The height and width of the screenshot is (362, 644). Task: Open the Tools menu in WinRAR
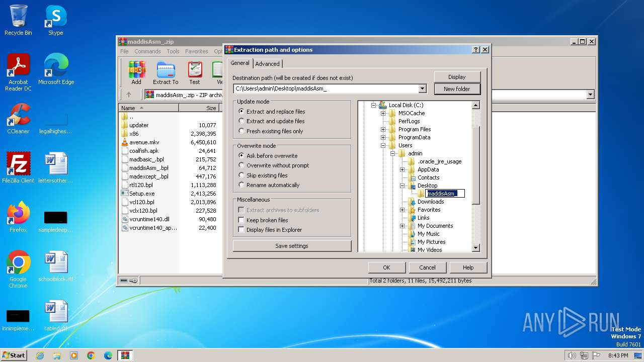click(x=173, y=51)
